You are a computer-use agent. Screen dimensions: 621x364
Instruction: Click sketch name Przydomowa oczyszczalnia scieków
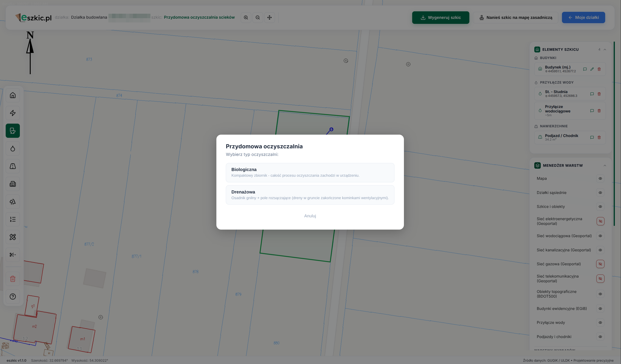[199, 17]
